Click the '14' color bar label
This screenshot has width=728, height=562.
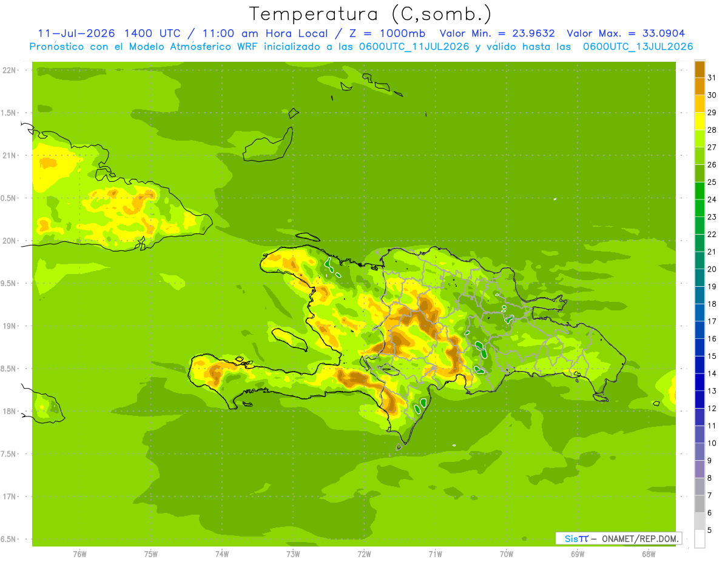712,373
